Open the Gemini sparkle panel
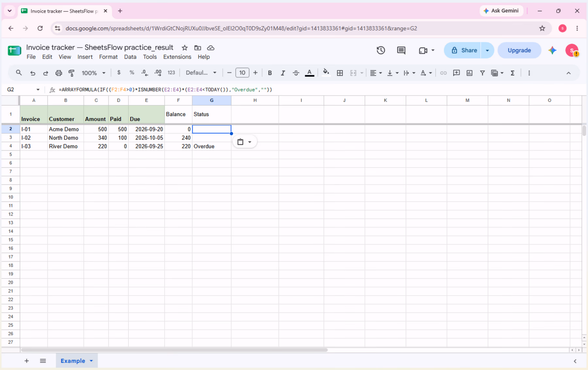This screenshot has width=588, height=370. 552,50
